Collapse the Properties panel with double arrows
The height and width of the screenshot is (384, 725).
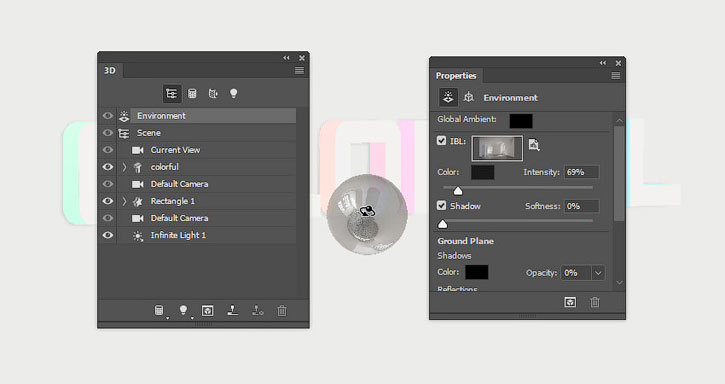click(603, 63)
